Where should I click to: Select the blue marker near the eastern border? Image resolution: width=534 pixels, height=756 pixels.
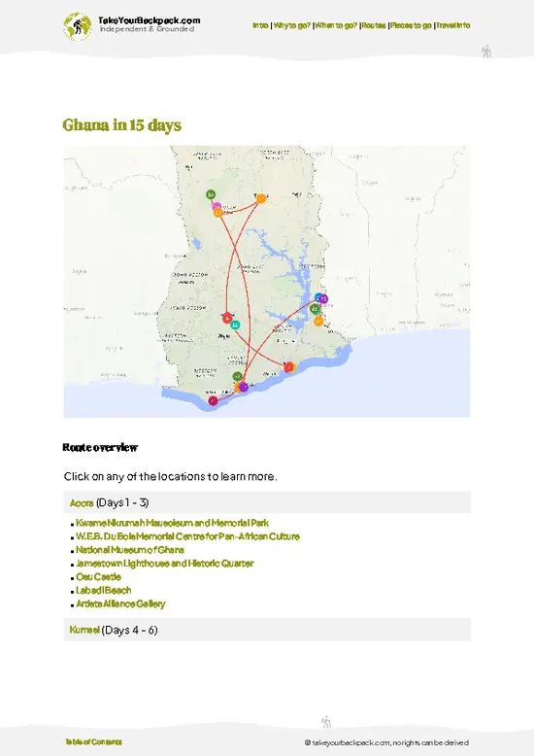317,297
